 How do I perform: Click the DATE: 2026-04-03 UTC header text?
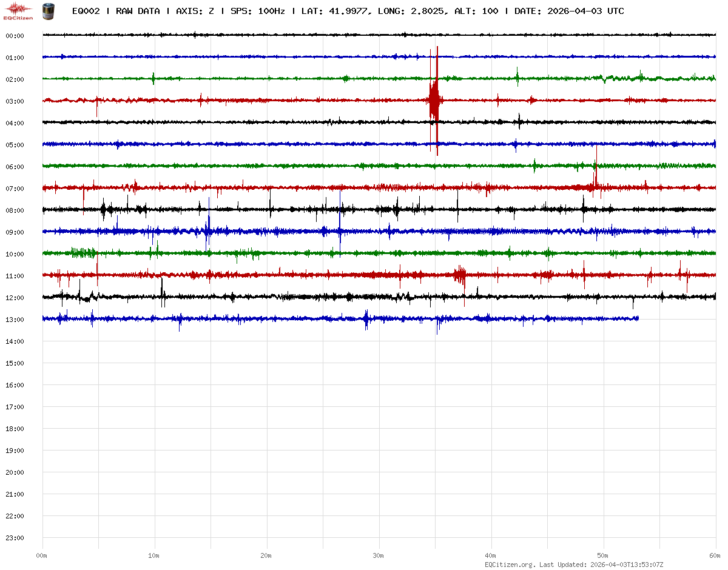click(569, 11)
